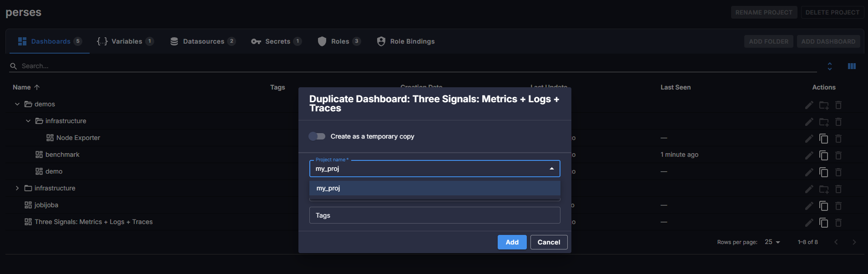
Task: Go to next page of the table
Action: coord(854,242)
